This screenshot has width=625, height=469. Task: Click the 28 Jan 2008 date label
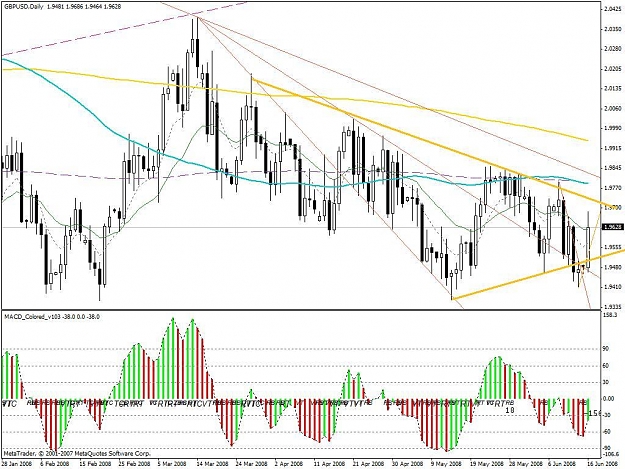click(x=16, y=464)
